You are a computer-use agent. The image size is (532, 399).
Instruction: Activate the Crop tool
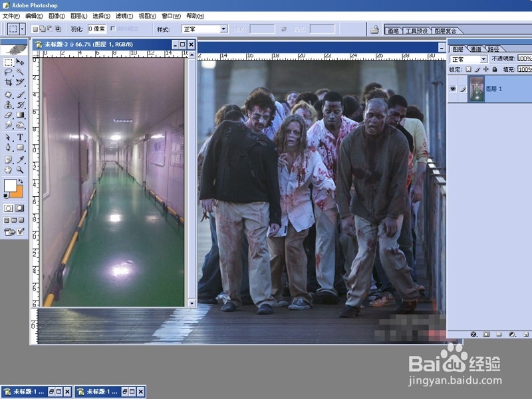(x=8, y=82)
